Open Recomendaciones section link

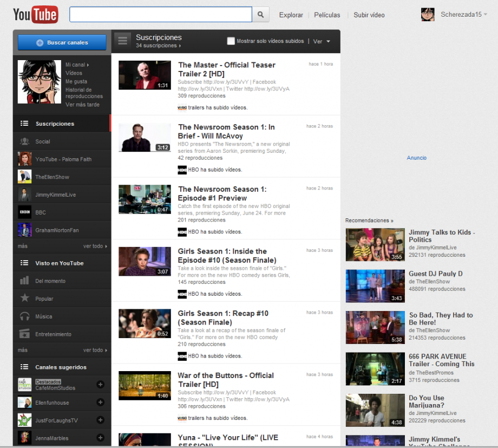coord(369,220)
